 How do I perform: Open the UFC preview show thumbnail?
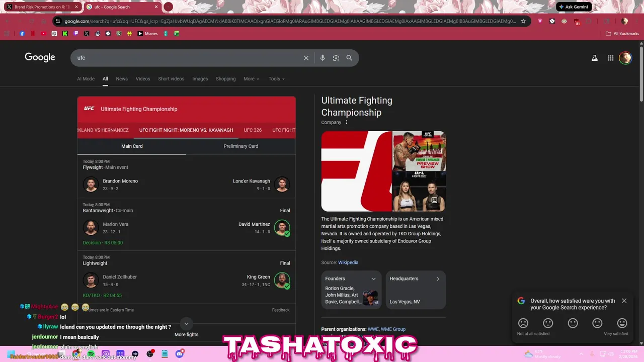click(x=419, y=151)
